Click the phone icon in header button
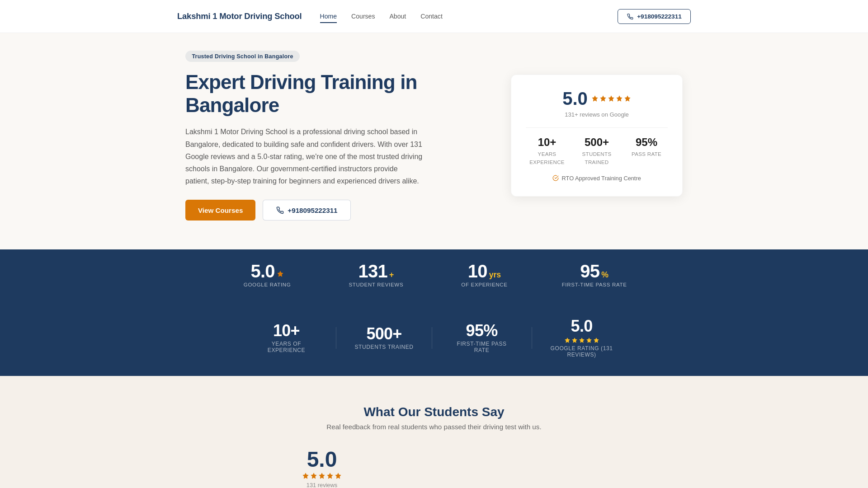This screenshot has width=868, height=488. click(630, 17)
